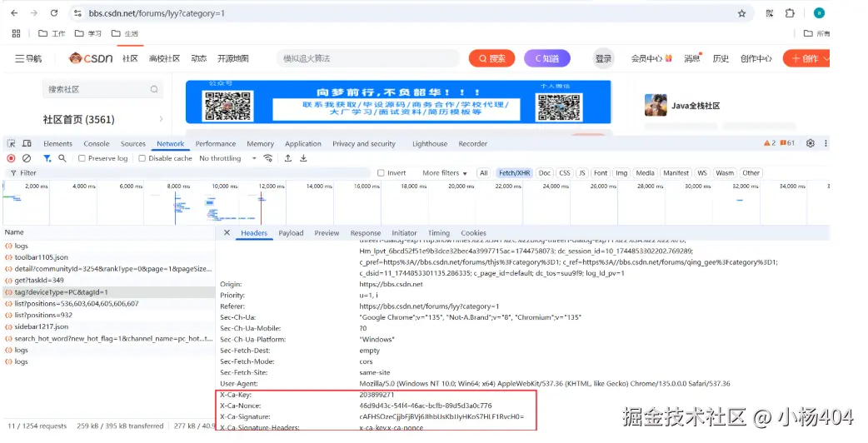Image resolution: width=868 pixels, height=443 pixels.
Task: Click the export HAR download icon
Action: pos(303,158)
